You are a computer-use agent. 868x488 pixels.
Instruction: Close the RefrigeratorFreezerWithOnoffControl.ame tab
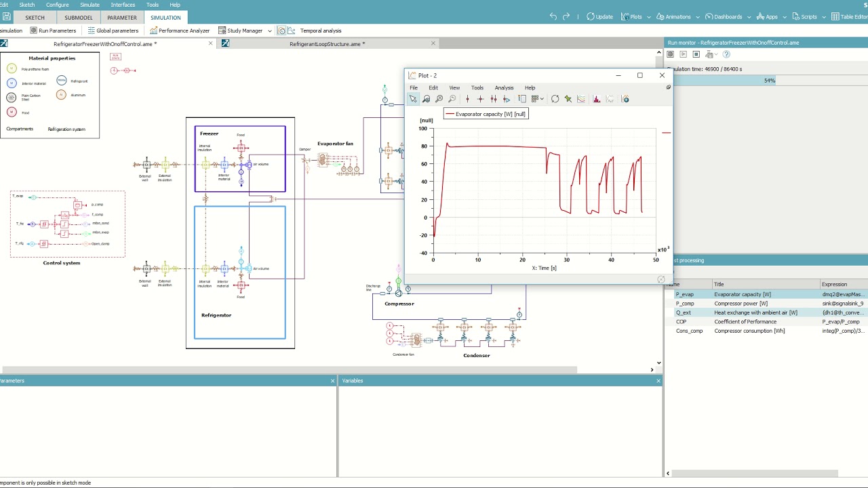click(x=210, y=43)
